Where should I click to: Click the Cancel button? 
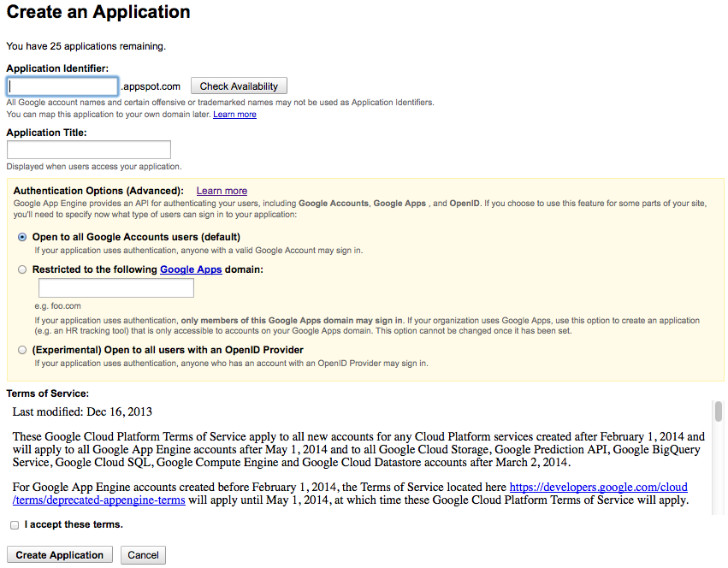tap(143, 555)
